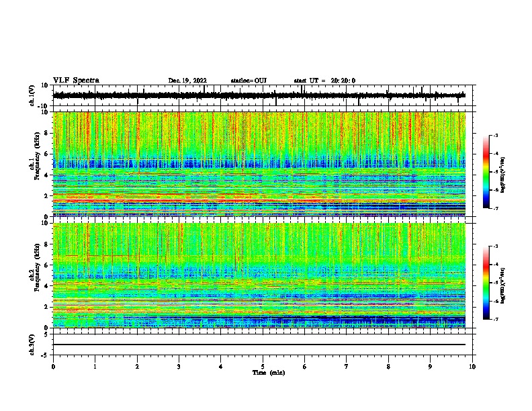The height and width of the screenshot is (411, 532).
Task: Click the "VLF Spectra" plot title
Action: 76,81
